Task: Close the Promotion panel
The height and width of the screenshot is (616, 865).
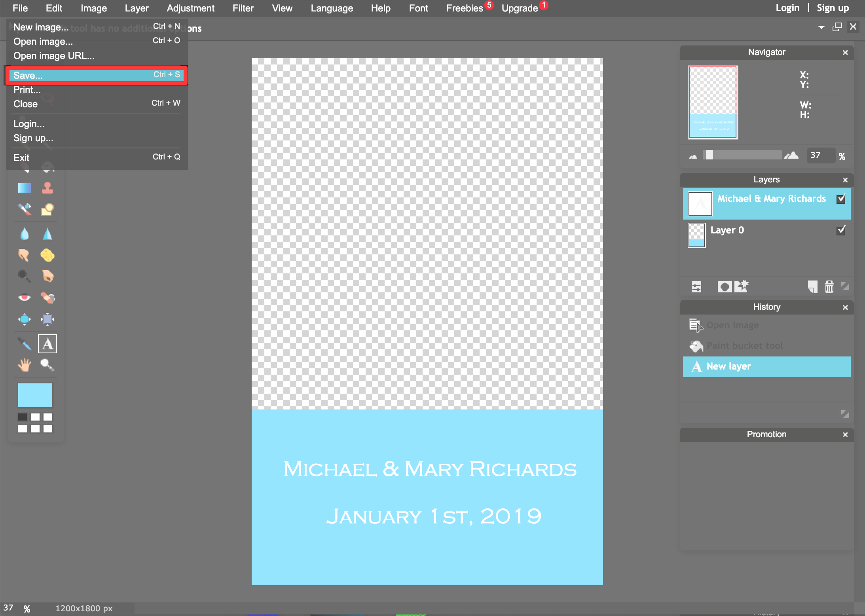Action: (x=845, y=435)
